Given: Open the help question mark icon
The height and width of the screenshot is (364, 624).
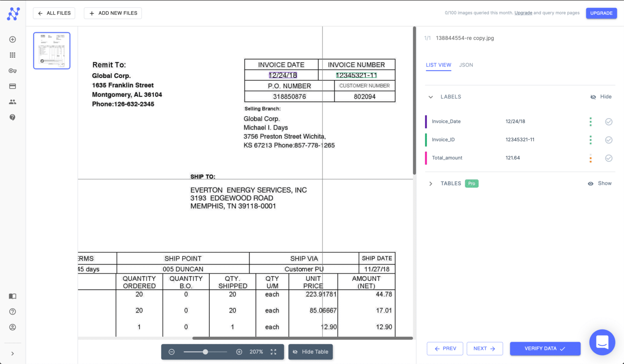Looking at the screenshot, I should pos(12,117).
